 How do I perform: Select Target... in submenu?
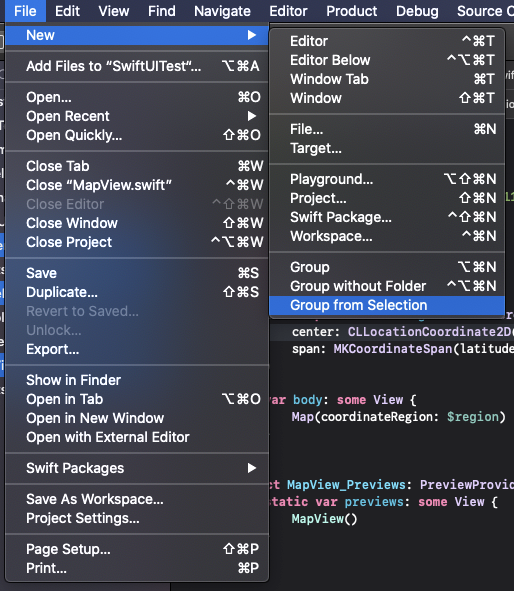coord(387,149)
